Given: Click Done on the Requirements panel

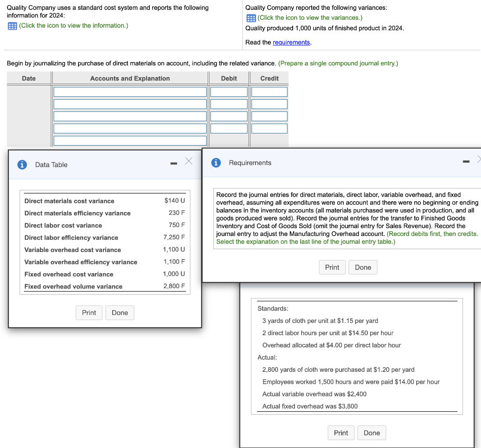Looking at the screenshot, I should pos(363,267).
